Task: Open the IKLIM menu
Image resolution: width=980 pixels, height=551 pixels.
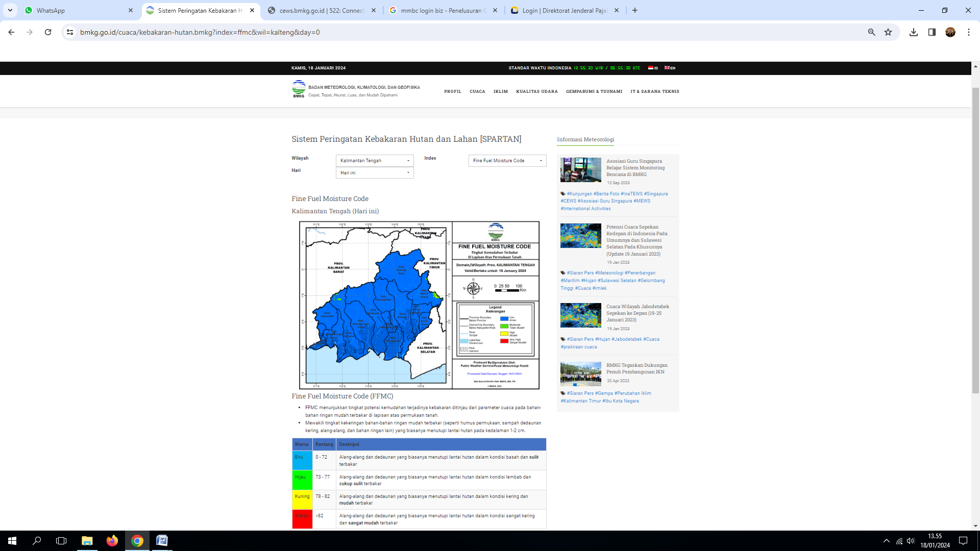Action: (x=501, y=91)
